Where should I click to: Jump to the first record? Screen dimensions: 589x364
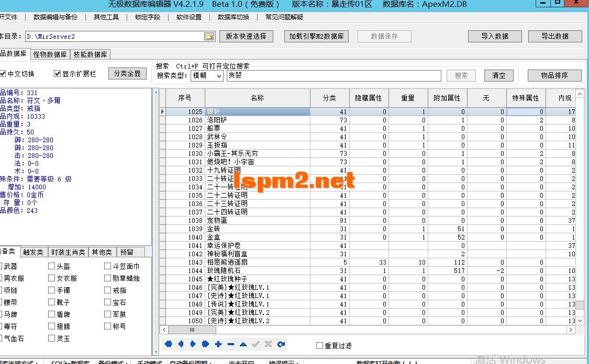coord(168,344)
